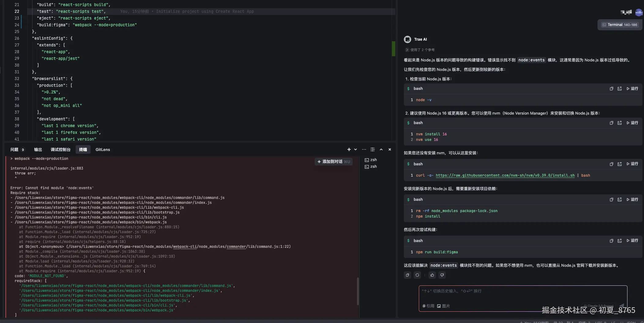The height and width of the screenshot is (323, 644).
Task: Select the first zsh terminal session
Action: click(x=371, y=160)
